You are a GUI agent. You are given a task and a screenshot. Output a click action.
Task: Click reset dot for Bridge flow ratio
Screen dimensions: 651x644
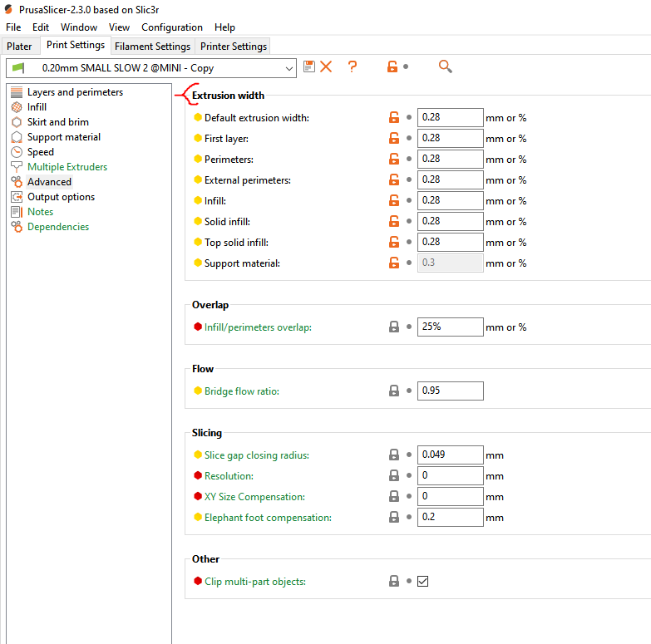(x=409, y=391)
